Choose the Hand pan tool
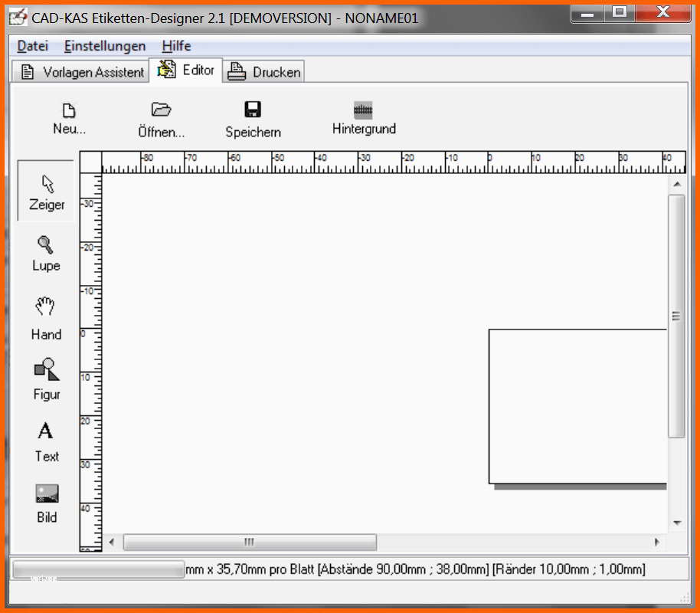 [46, 317]
